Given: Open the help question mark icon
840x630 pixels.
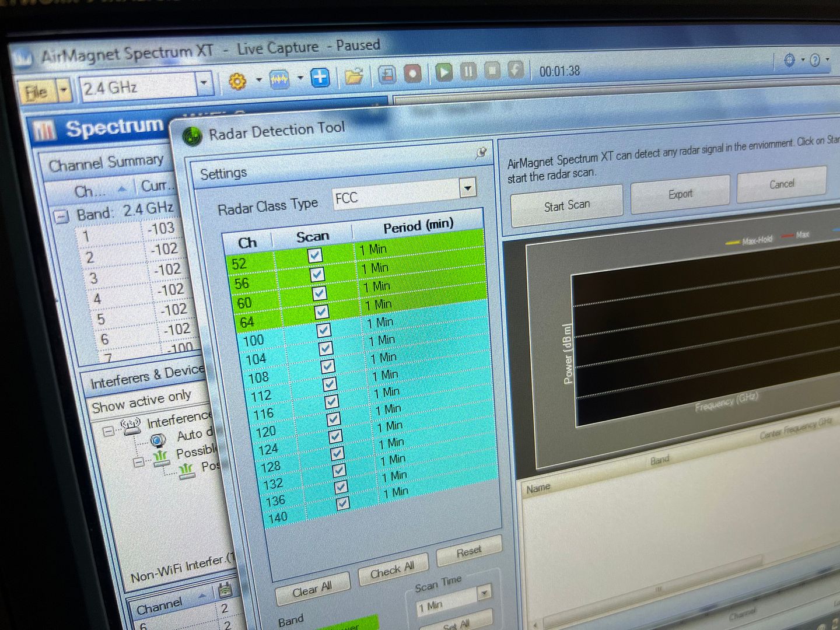Looking at the screenshot, I should tap(815, 60).
